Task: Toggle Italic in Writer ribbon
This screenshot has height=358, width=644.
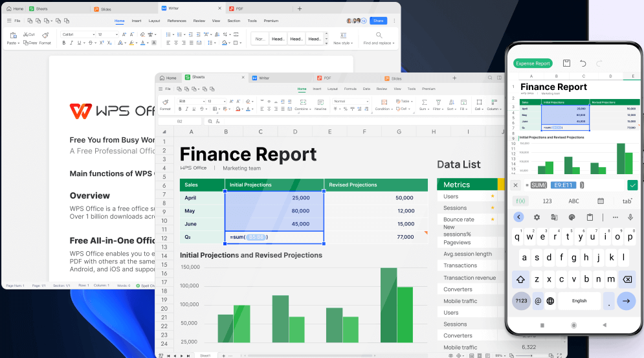Action: pos(71,43)
